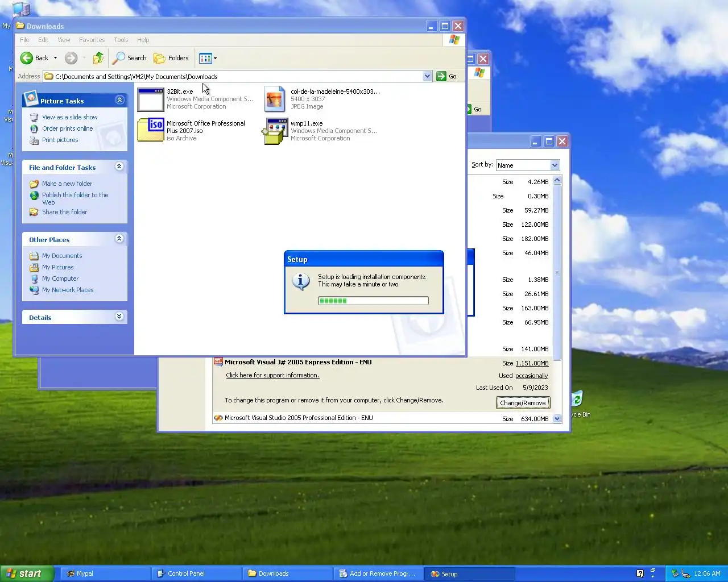Click the View as a slide show icon
The image size is (728, 582).
pyautogui.click(x=34, y=117)
